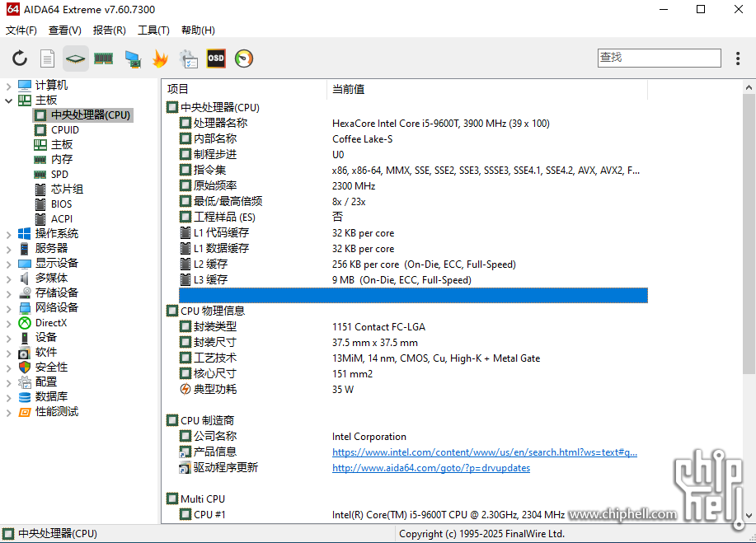This screenshot has width=756, height=543.
Task: Expand the 服务器 tree node
Action: coord(9,250)
